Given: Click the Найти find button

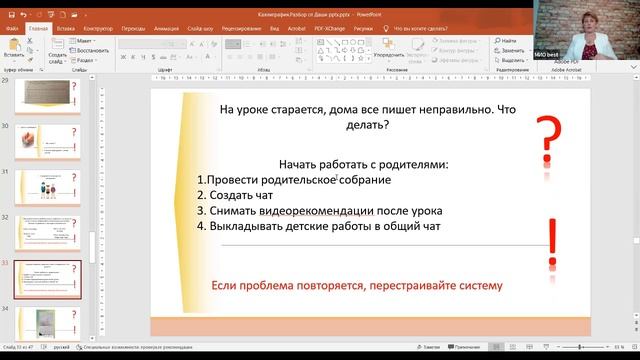Looking at the screenshot, I should (x=505, y=41).
